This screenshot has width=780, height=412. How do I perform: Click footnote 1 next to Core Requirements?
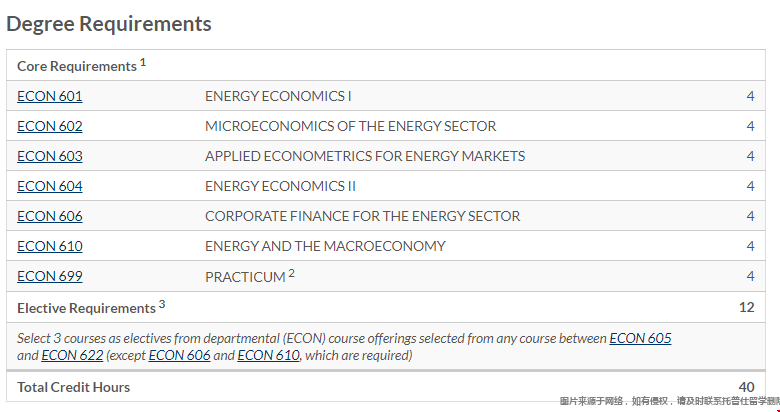coord(143,63)
